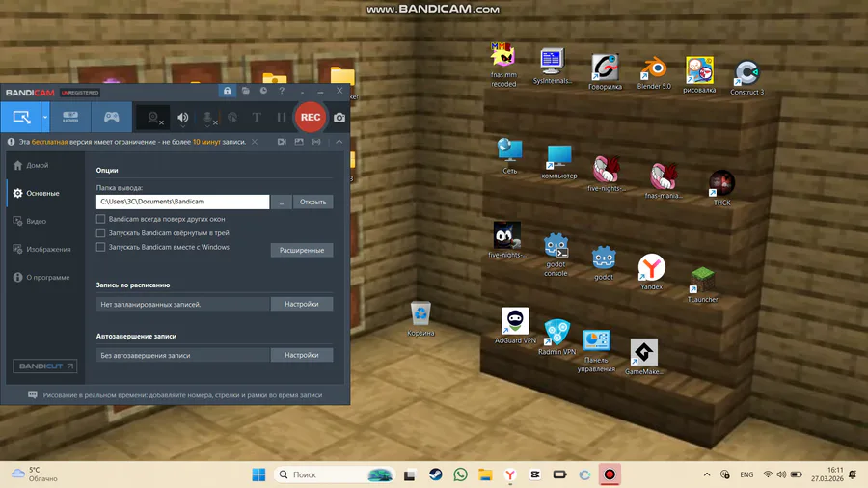Click the Открыть button

click(312, 202)
